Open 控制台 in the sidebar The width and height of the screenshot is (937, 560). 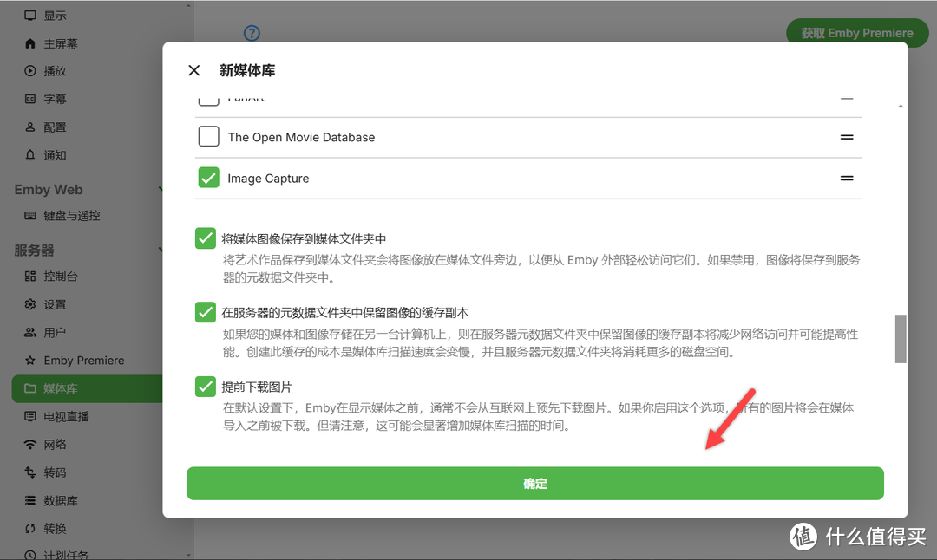point(61,277)
